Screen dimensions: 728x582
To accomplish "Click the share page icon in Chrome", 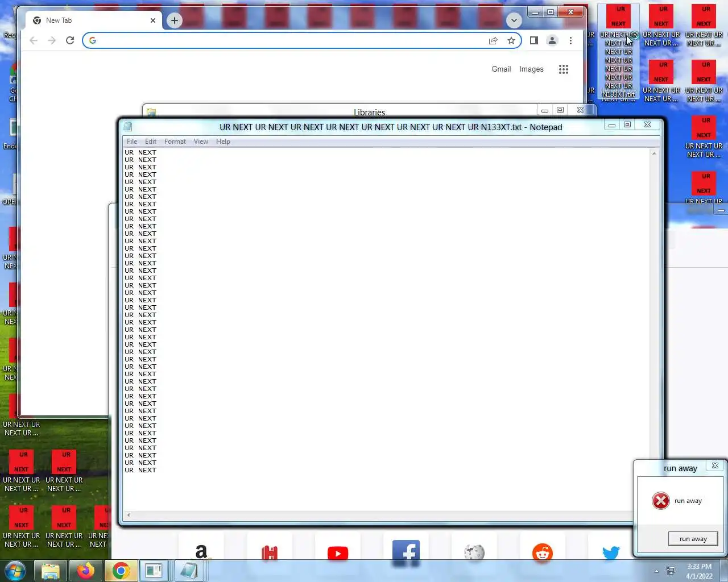I will click(493, 40).
